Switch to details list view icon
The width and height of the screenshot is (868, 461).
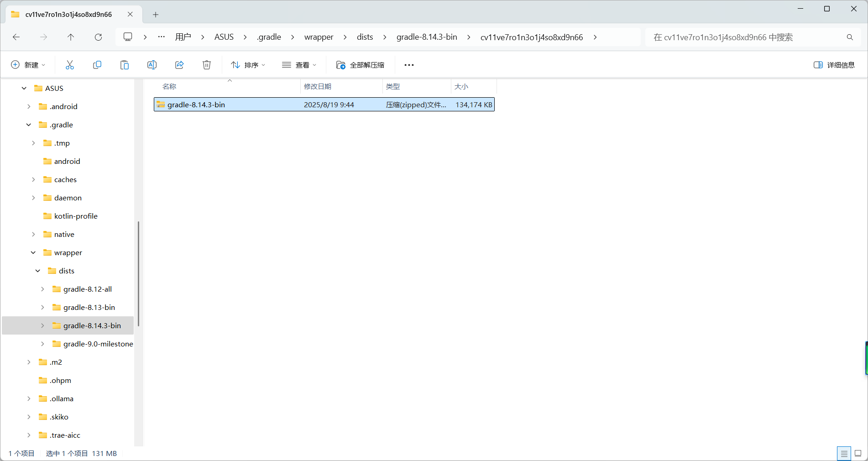[x=844, y=453]
